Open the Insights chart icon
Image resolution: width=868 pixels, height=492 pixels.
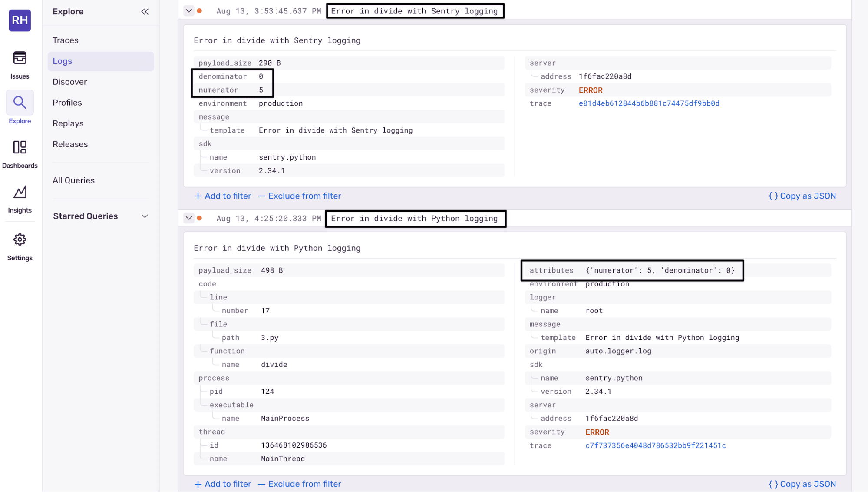tap(20, 193)
